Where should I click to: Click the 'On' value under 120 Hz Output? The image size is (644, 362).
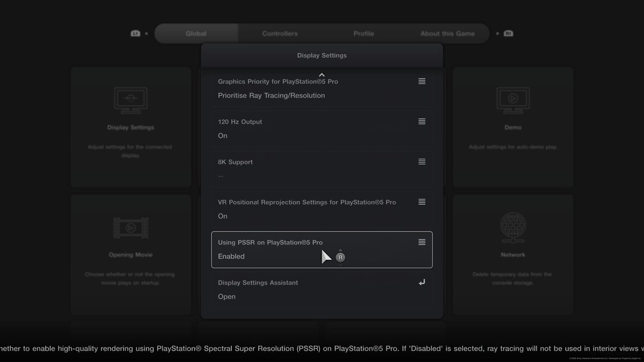[223, 136]
